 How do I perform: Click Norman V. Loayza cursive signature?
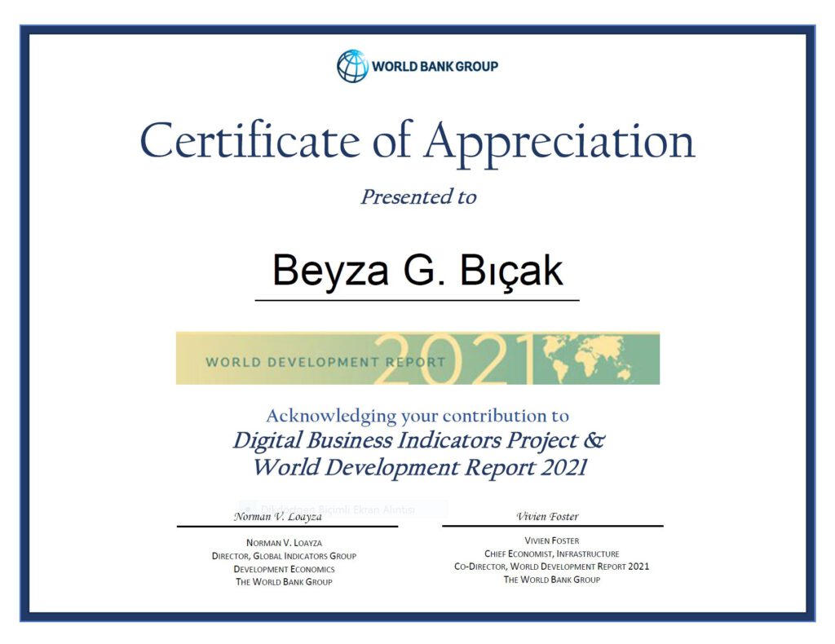tap(278, 516)
